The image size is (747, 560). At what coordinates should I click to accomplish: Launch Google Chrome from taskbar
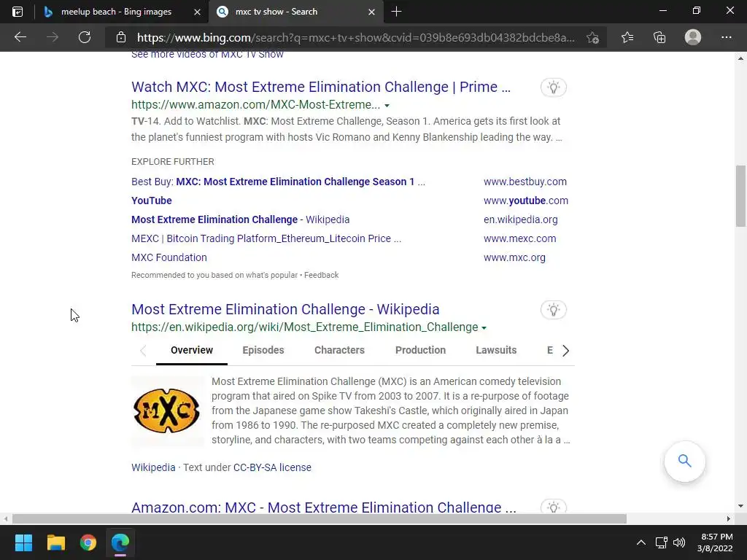coord(88,542)
